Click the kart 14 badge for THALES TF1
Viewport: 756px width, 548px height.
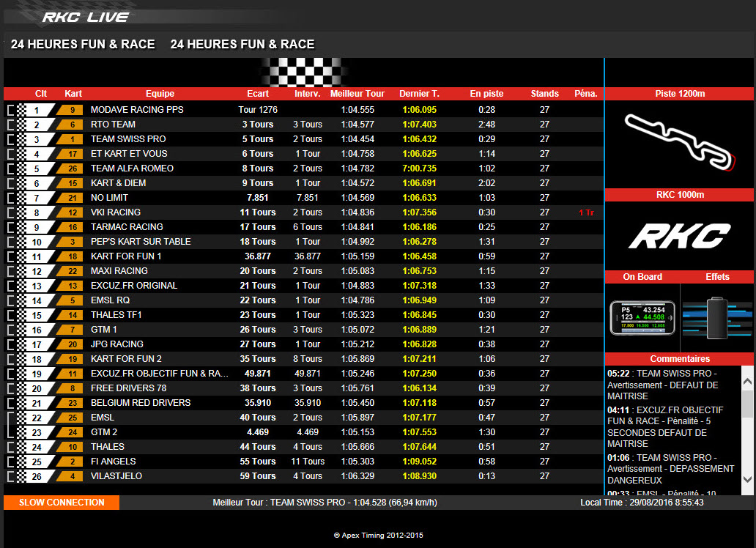click(70, 315)
